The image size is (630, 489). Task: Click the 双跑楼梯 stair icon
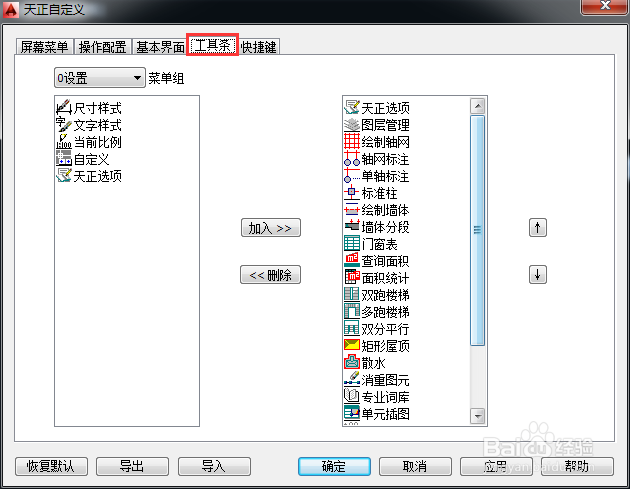pos(352,295)
